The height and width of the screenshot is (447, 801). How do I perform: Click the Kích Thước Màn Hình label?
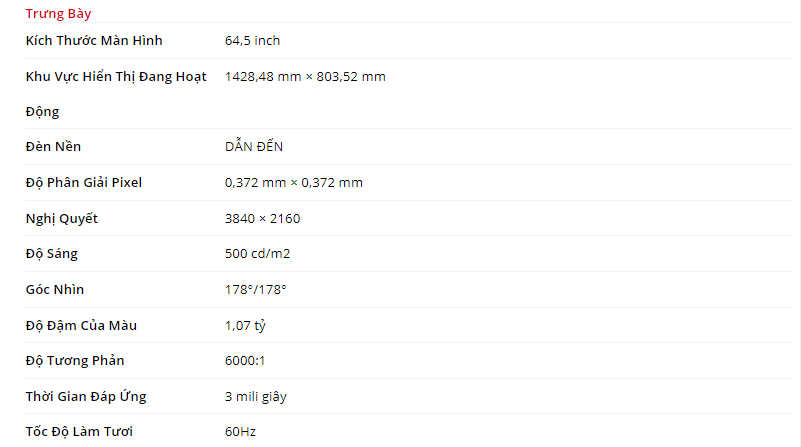click(x=94, y=41)
